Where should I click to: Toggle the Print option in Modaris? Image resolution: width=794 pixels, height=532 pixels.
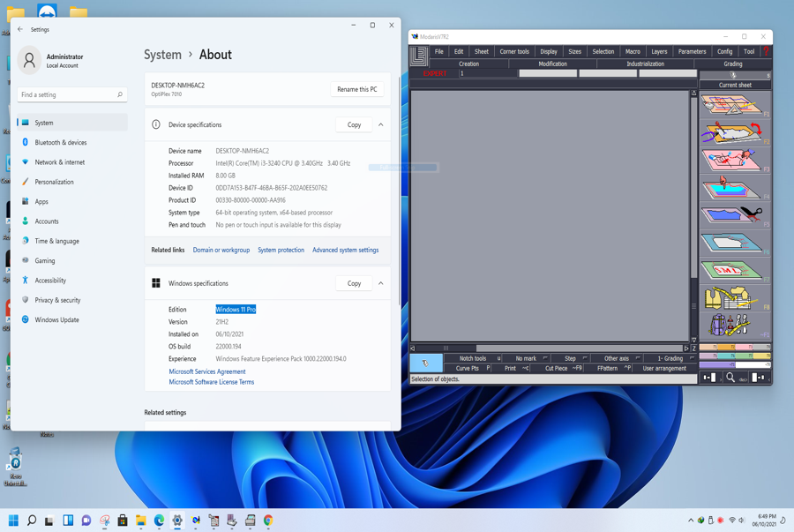click(x=512, y=369)
